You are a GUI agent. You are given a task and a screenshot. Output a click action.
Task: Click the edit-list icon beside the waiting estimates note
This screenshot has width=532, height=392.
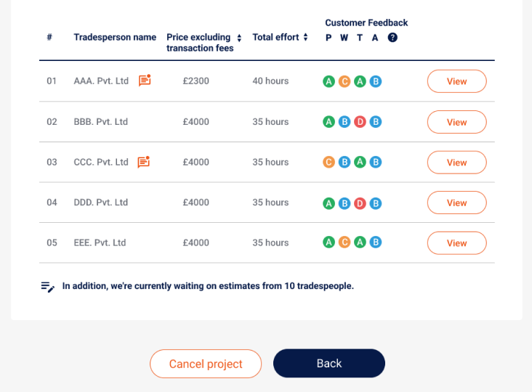47,287
